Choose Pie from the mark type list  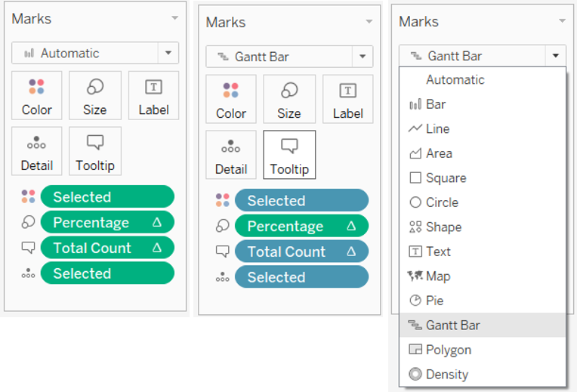(x=483, y=301)
